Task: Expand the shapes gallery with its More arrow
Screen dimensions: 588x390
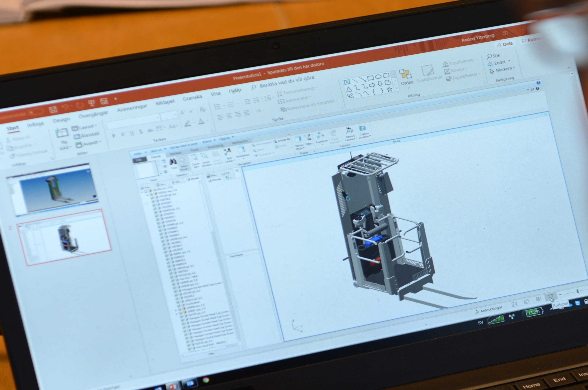Action: pos(397,88)
